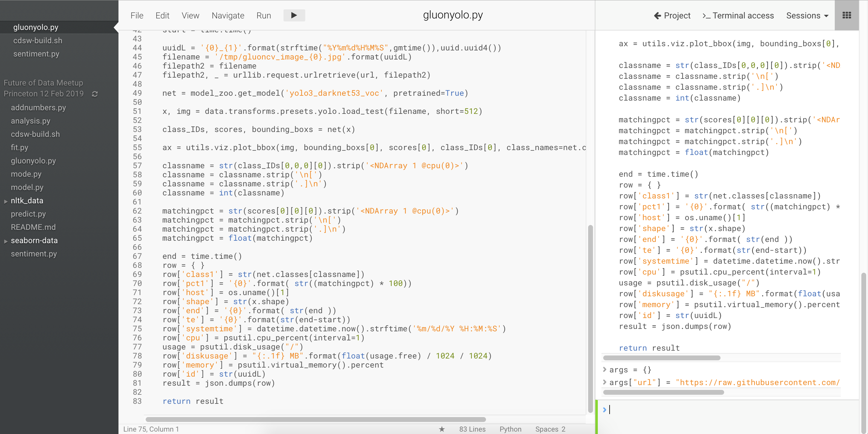Image resolution: width=868 pixels, height=434 pixels.
Task: Expand the nltk_data folder
Action: [x=6, y=201]
